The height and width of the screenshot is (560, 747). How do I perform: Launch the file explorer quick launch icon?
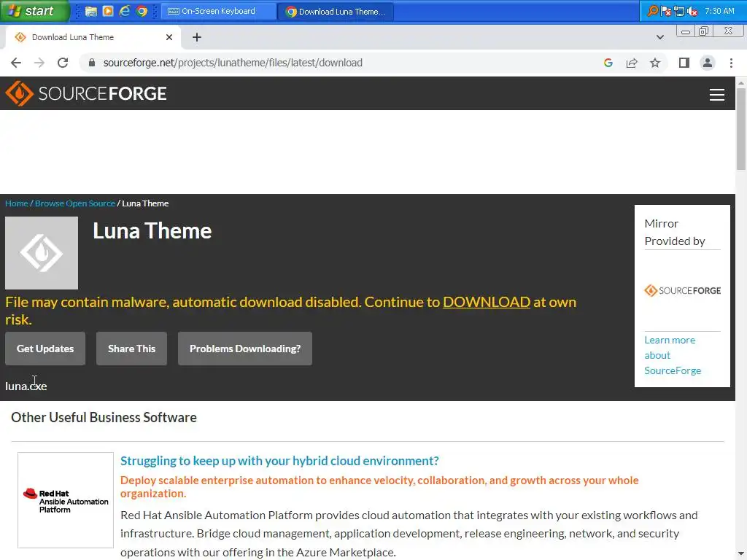pyautogui.click(x=90, y=11)
